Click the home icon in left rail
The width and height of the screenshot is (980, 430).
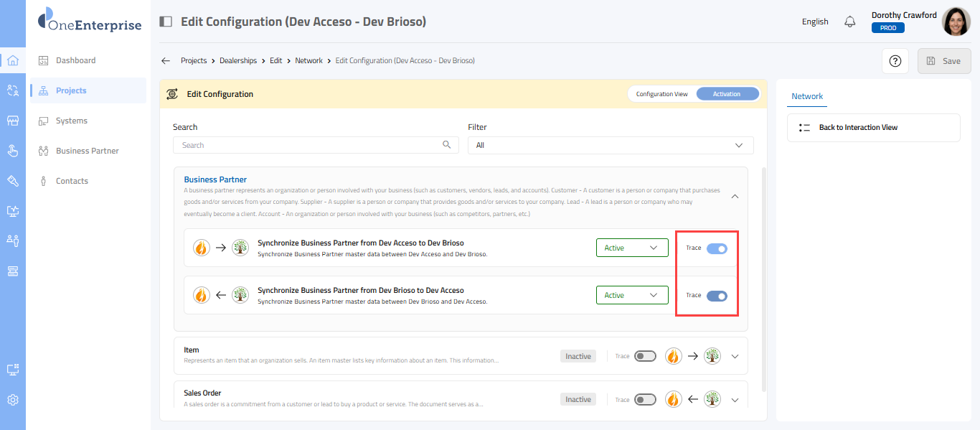coord(12,60)
